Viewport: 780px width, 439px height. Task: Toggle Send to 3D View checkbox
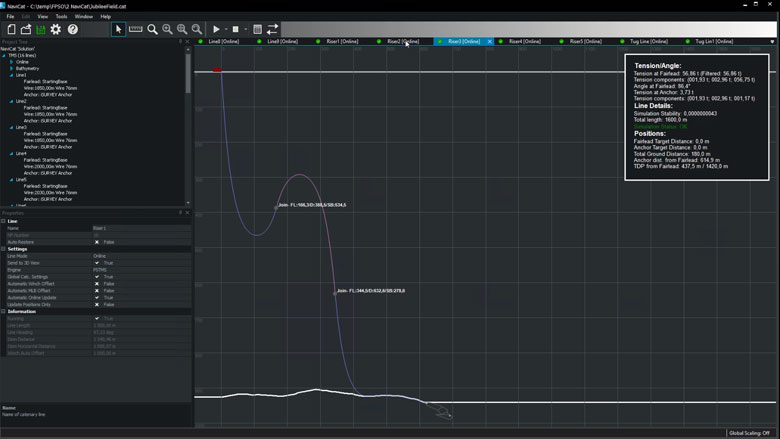[x=97, y=263]
